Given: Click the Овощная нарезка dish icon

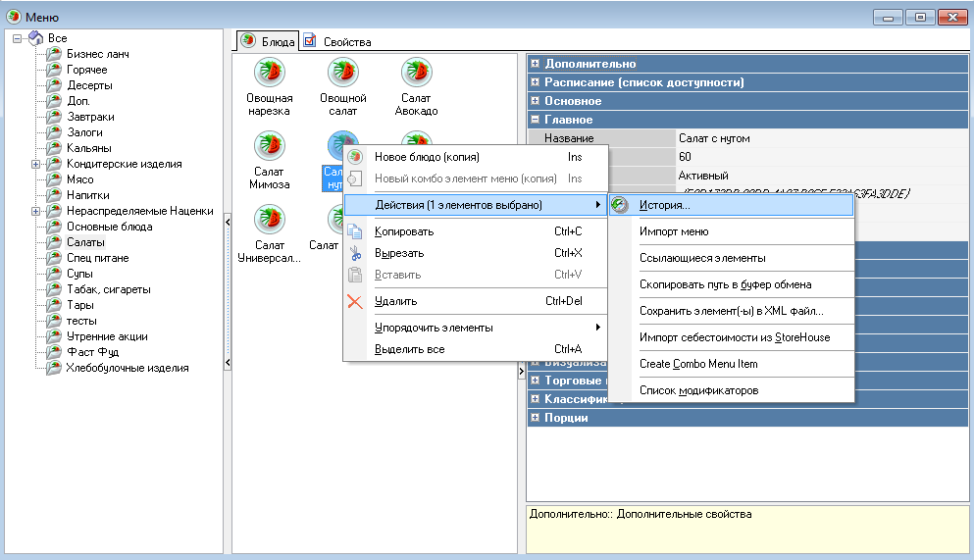Looking at the screenshot, I should click(269, 74).
